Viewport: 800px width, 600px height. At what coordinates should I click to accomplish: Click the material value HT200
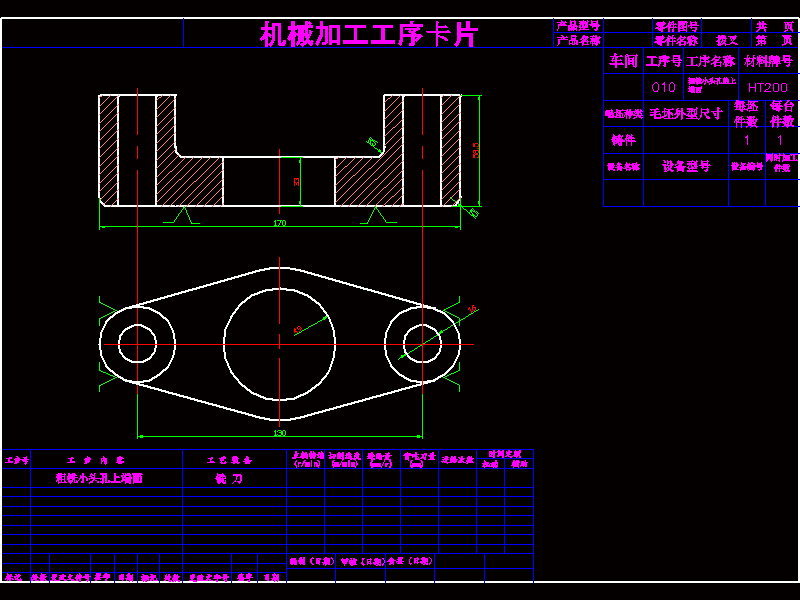(768, 88)
